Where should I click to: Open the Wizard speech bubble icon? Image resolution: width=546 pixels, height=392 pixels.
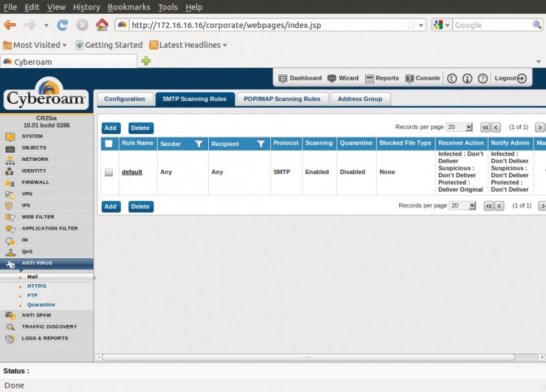[x=332, y=78]
